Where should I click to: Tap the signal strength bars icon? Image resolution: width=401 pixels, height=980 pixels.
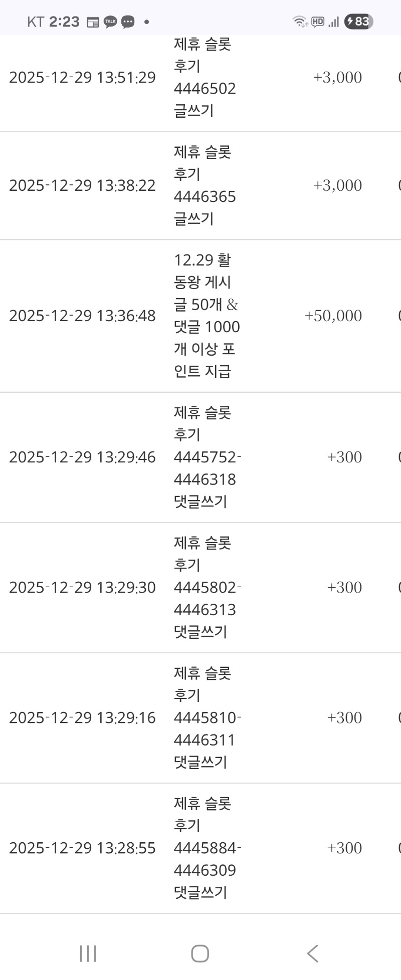[334, 22]
